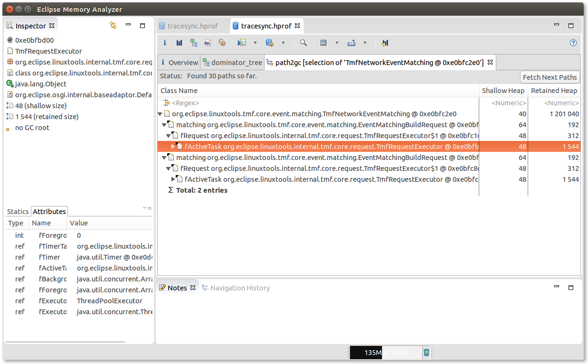Minimize the Notes panel
Image resolution: width=588 pixels, height=364 pixels.
tap(557, 287)
